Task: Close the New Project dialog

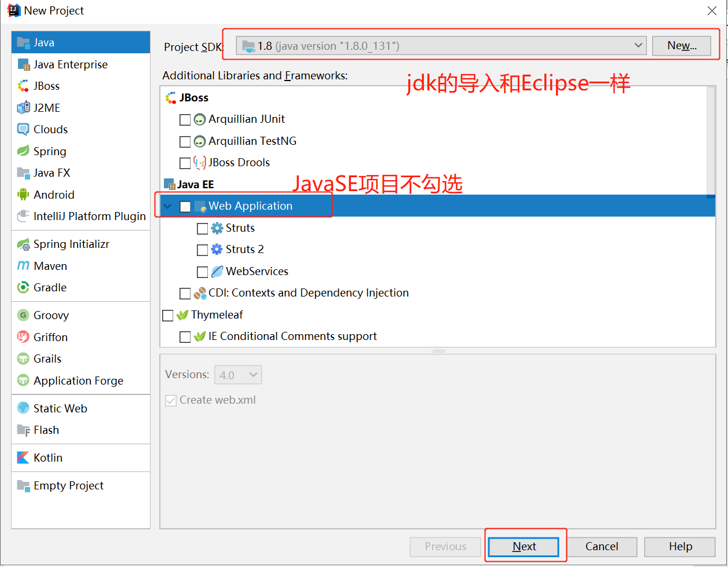Action: tap(712, 10)
